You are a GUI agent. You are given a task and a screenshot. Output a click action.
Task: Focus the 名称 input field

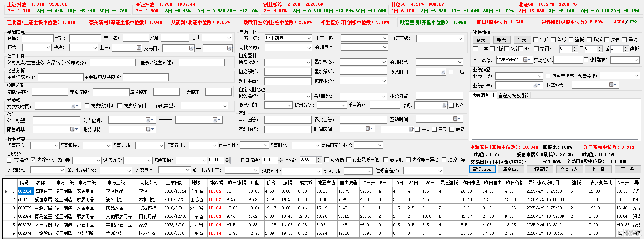[x=38, y=38]
